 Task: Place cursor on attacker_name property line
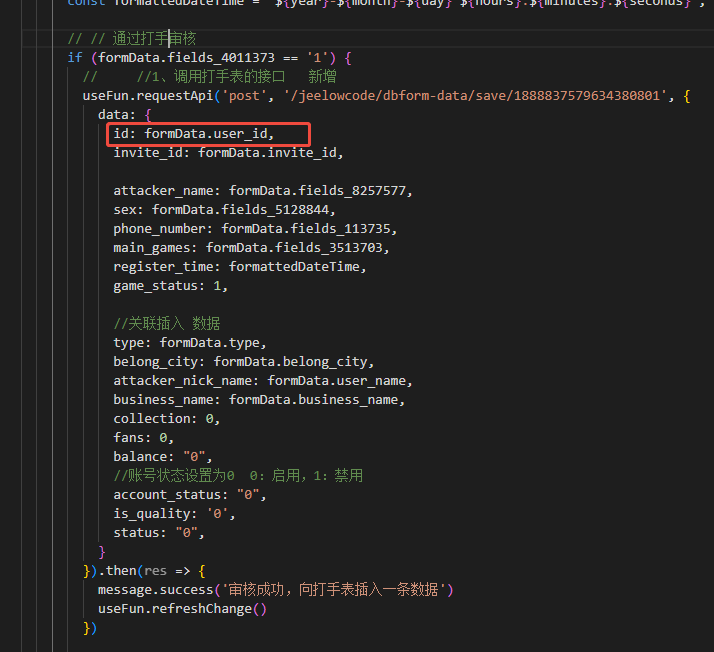262,191
